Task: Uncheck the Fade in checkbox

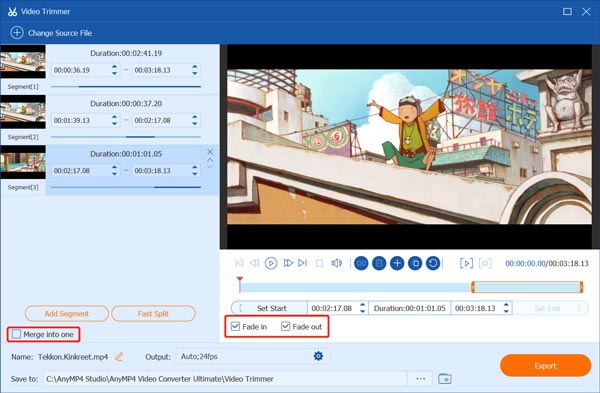Action: pos(235,326)
